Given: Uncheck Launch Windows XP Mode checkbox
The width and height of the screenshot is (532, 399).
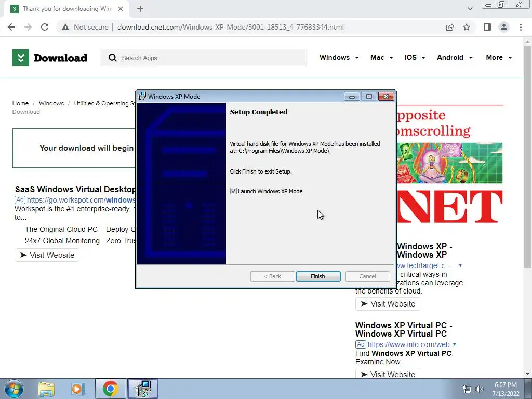Looking at the screenshot, I should 233,191.
